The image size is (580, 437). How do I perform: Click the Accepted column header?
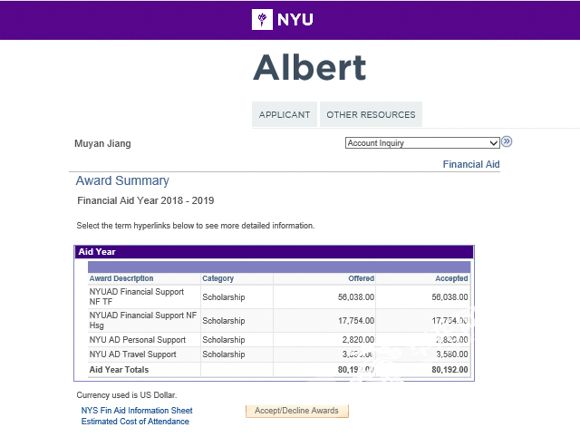click(451, 278)
